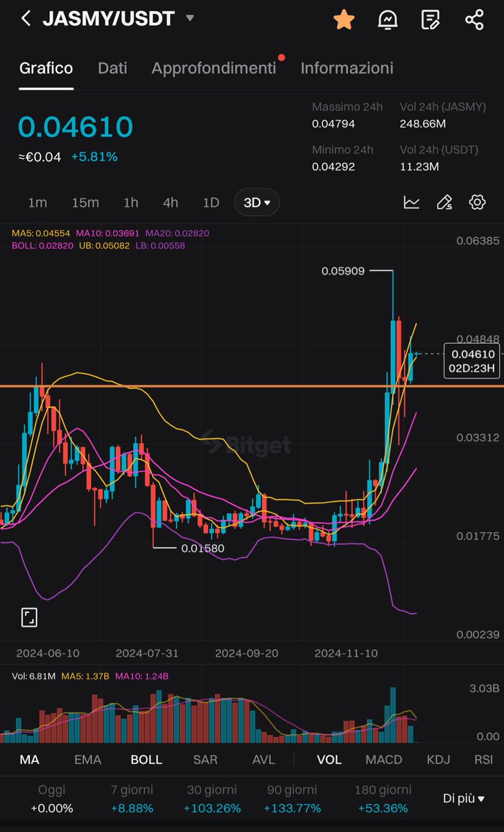Switch to the Grafico tab
The height and width of the screenshot is (832, 504).
point(46,68)
